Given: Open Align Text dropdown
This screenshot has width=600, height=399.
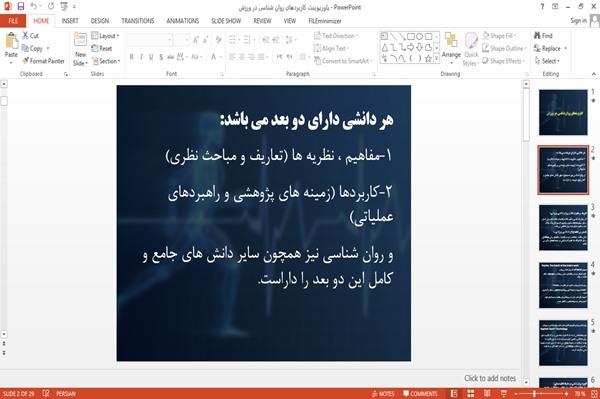Looking at the screenshot, I should click(331, 48).
